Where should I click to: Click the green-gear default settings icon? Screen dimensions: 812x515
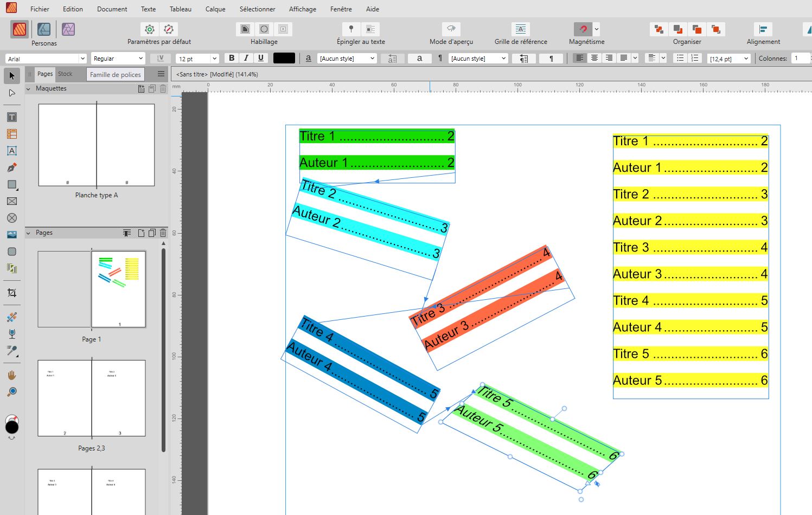pyautogui.click(x=150, y=29)
